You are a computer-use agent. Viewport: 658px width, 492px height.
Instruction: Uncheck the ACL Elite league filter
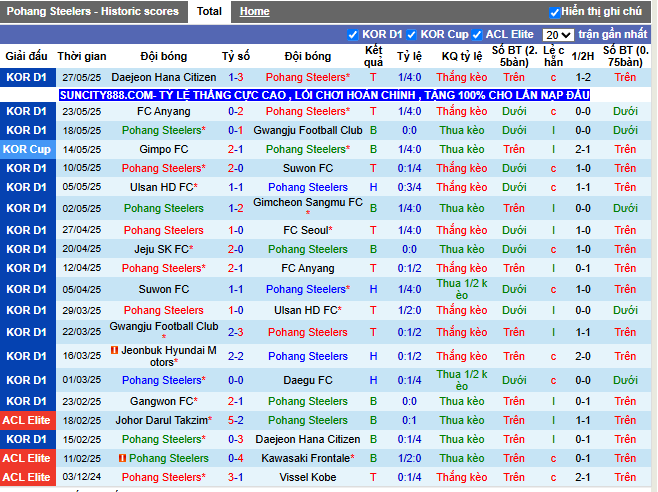pyautogui.click(x=477, y=35)
